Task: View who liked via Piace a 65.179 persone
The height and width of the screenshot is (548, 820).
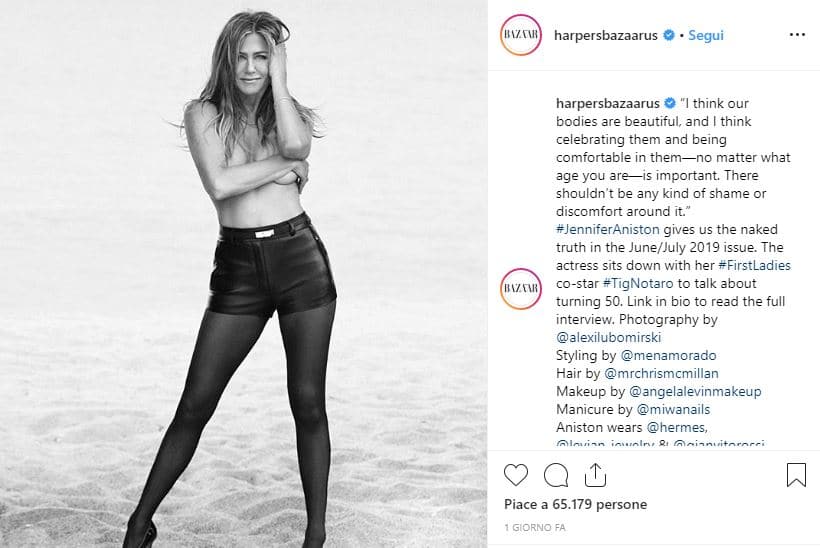Action: 575,504
